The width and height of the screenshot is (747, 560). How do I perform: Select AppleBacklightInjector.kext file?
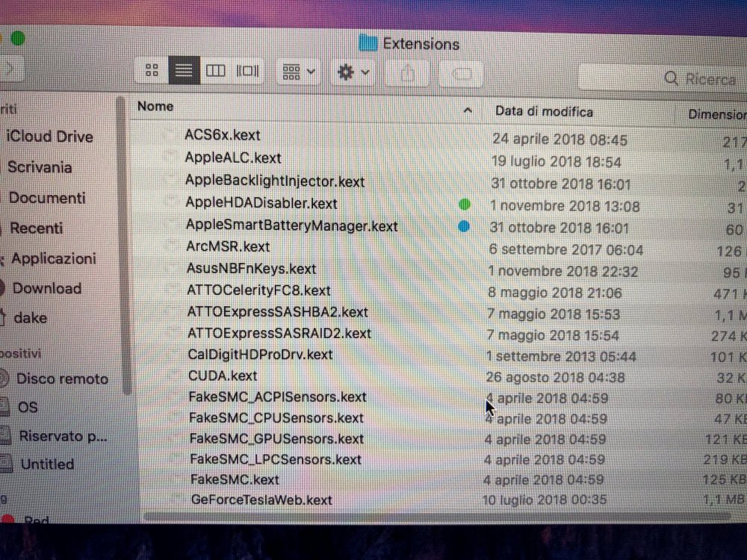pyautogui.click(x=275, y=181)
